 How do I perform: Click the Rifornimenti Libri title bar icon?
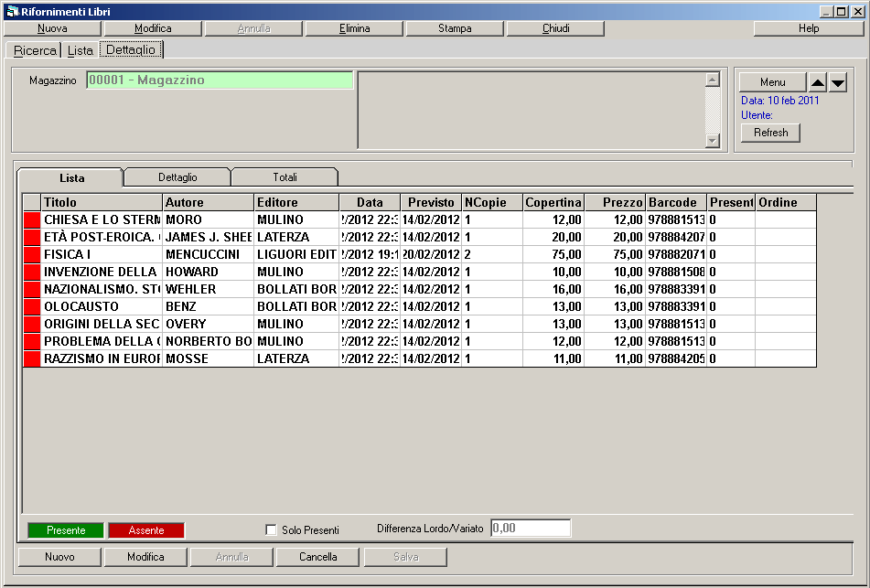(12, 11)
